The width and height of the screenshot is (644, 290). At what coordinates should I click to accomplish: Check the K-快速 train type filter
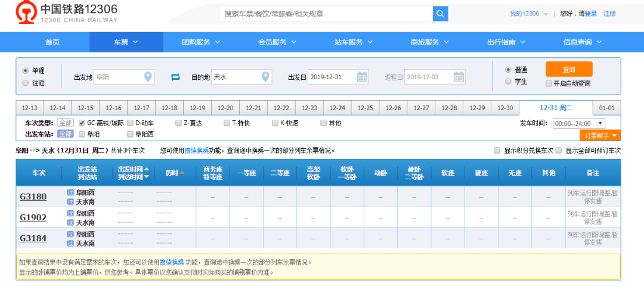tap(275, 123)
